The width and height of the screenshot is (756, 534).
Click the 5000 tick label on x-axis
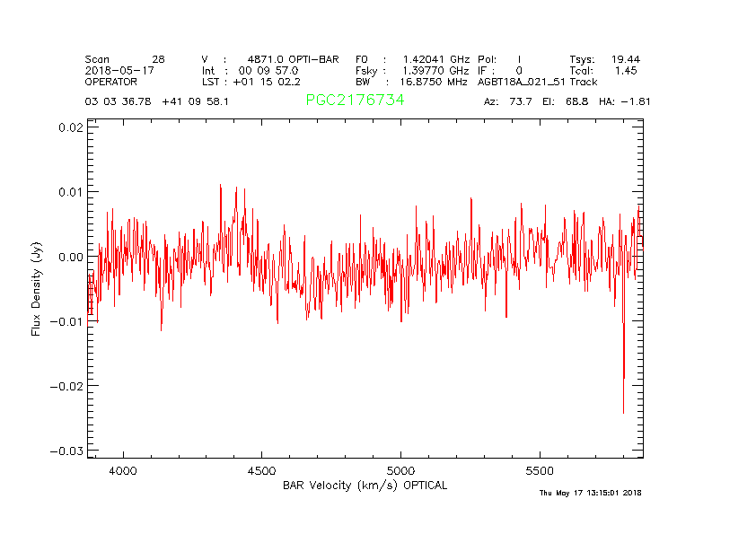click(400, 470)
